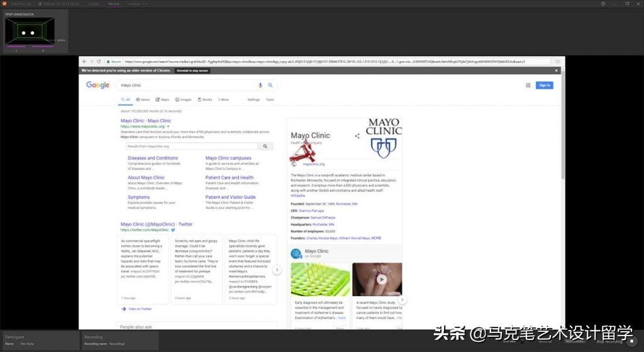Click the help question mark icon

coord(603,4)
